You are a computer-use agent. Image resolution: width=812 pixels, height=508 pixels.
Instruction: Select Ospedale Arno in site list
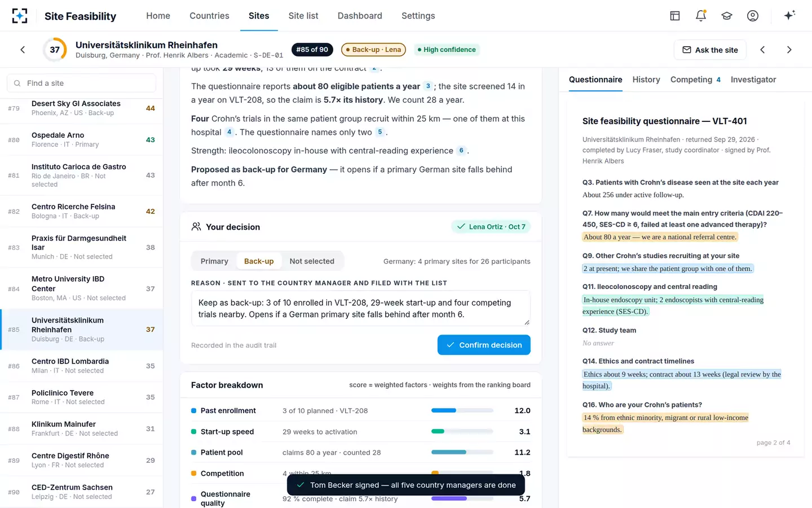tap(82, 139)
